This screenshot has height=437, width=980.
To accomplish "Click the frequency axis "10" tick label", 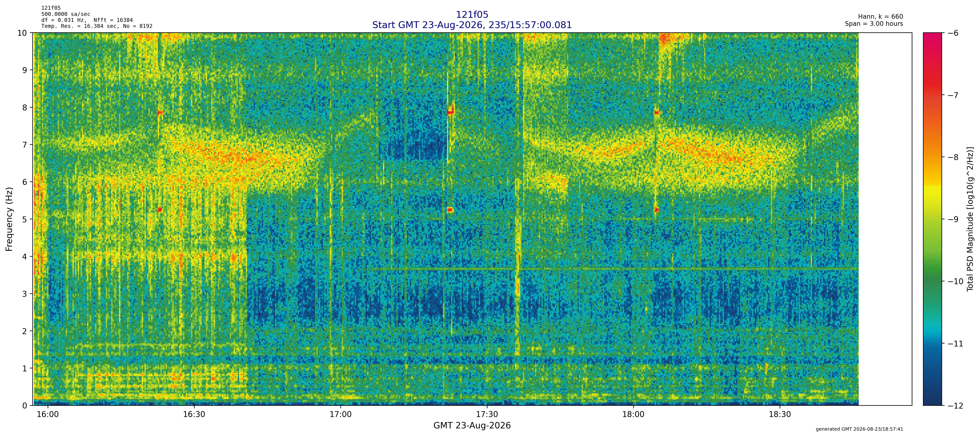I will (x=22, y=33).
